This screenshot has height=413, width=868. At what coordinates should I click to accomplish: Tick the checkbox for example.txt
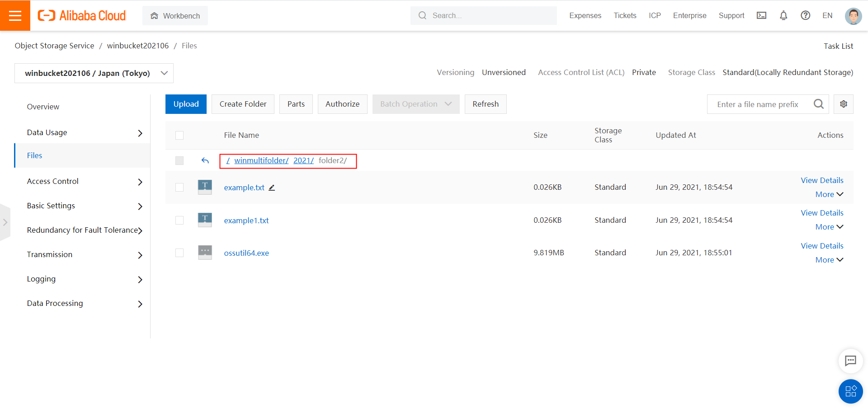pos(179,187)
